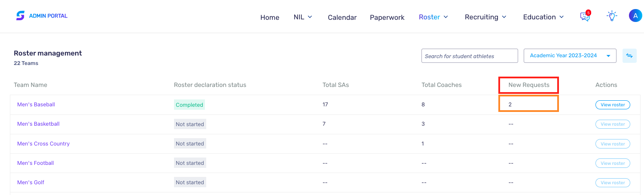Click the Roster declaration status column header
The height and width of the screenshot is (195, 644).
210,85
